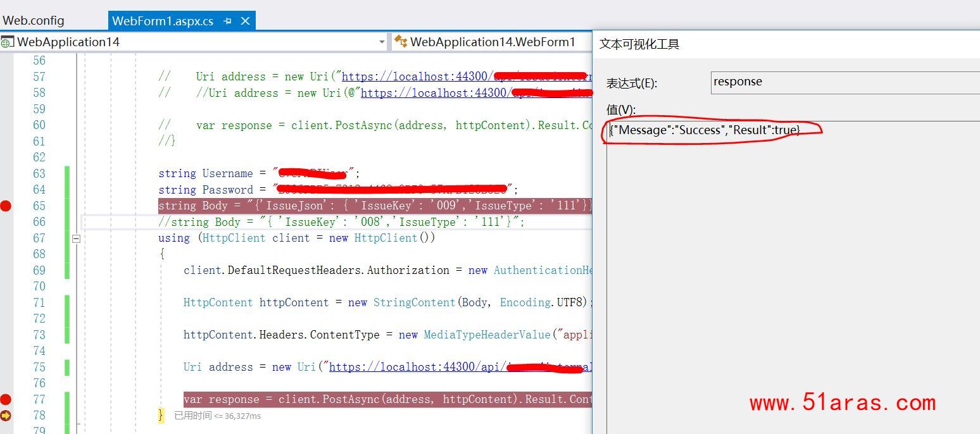
Task: Open the WebApplication14 project dropdown
Action: pyautogui.click(x=382, y=42)
